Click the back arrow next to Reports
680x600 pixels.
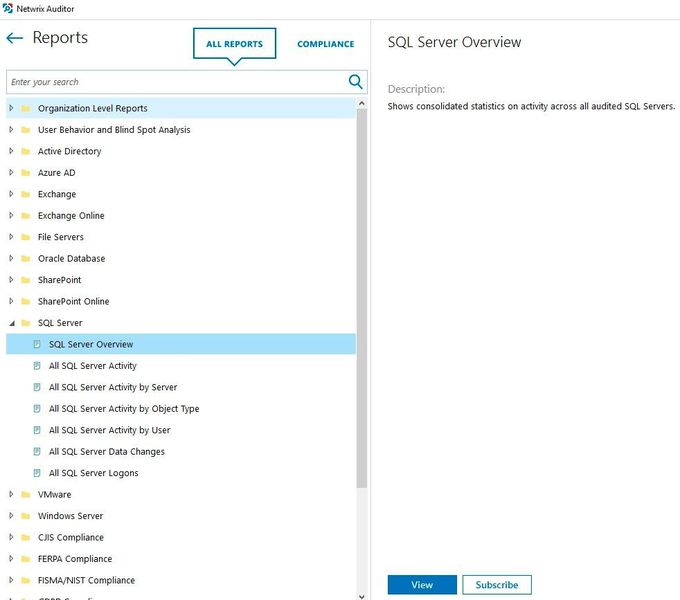[x=14, y=38]
